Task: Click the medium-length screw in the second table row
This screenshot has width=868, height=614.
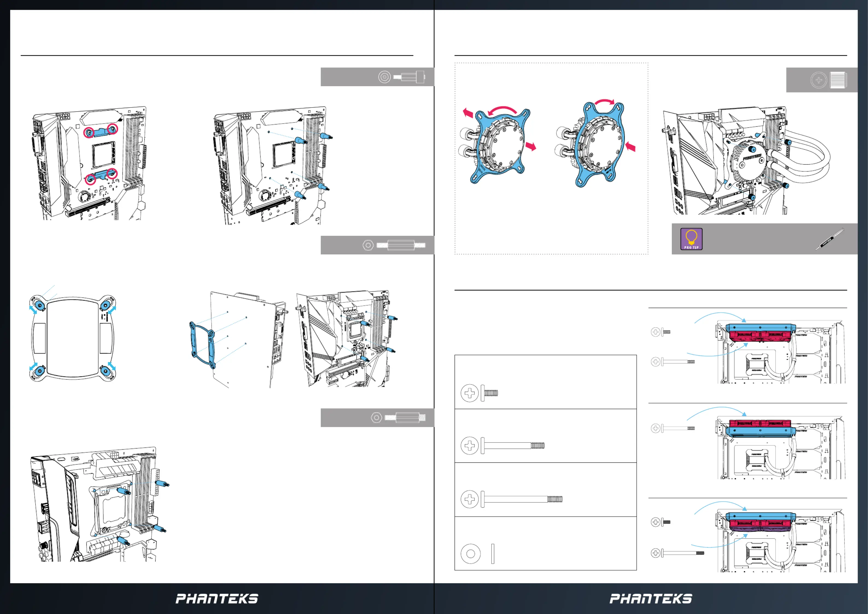Action: [503, 446]
